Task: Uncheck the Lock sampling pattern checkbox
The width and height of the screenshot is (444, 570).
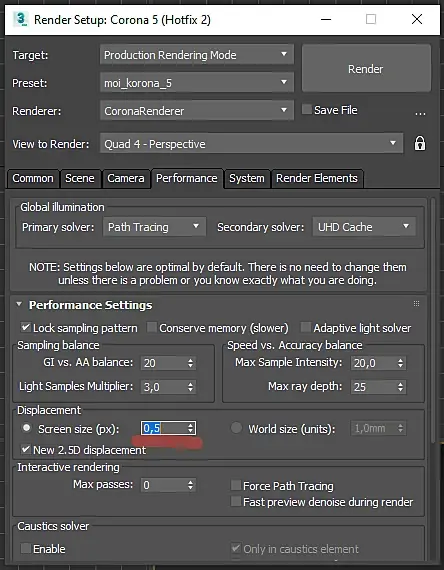Action: tap(25, 328)
